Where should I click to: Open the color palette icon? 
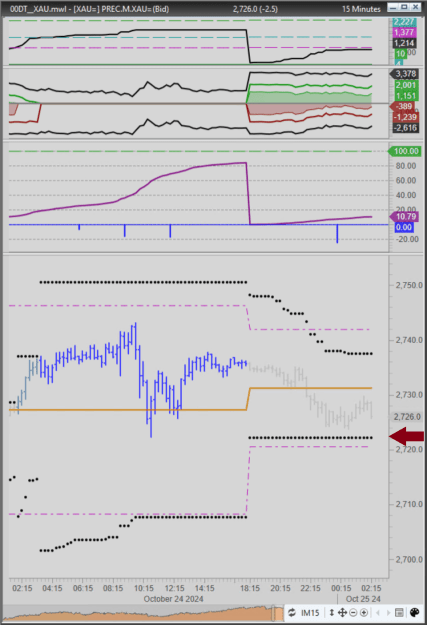click(x=415, y=612)
